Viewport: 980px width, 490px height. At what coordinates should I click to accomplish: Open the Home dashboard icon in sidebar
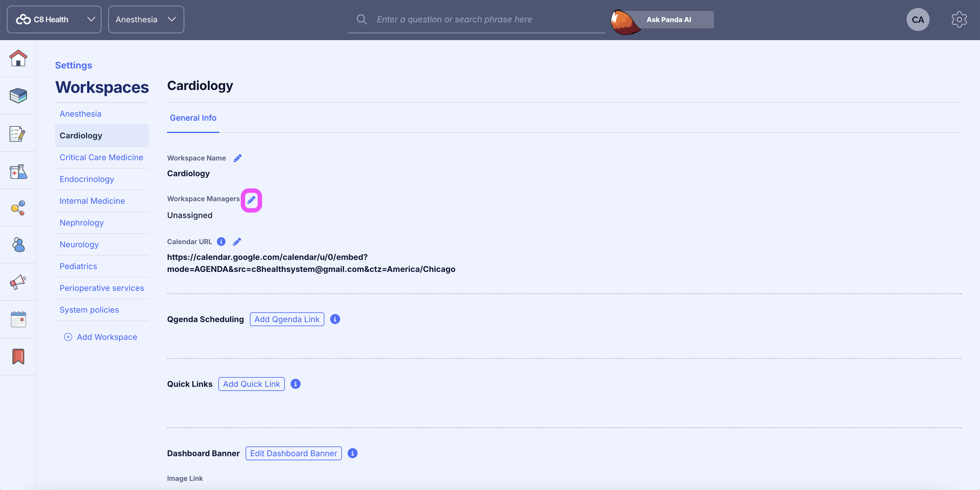(x=18, y=58)
